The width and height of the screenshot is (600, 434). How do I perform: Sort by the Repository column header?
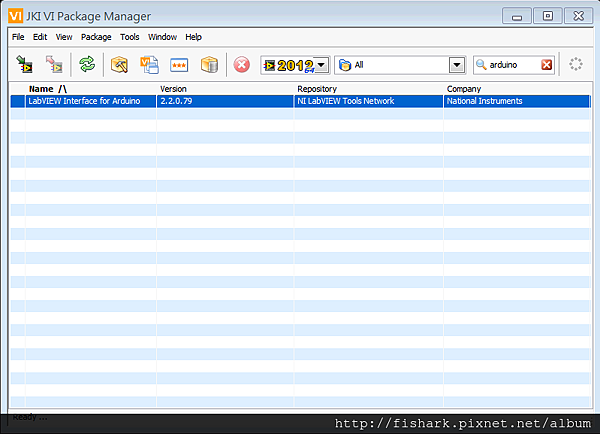tap(369, 89)
